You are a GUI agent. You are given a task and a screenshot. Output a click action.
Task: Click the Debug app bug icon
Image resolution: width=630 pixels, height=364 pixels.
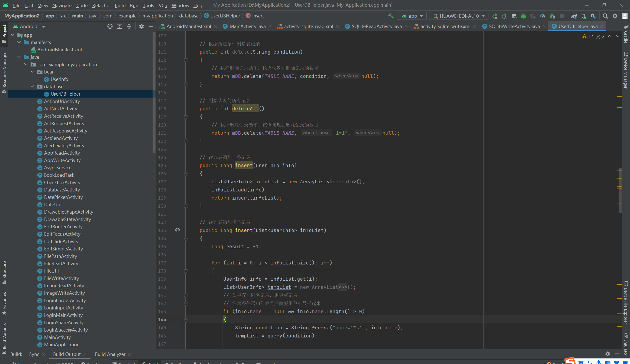(x=523, y=16)
